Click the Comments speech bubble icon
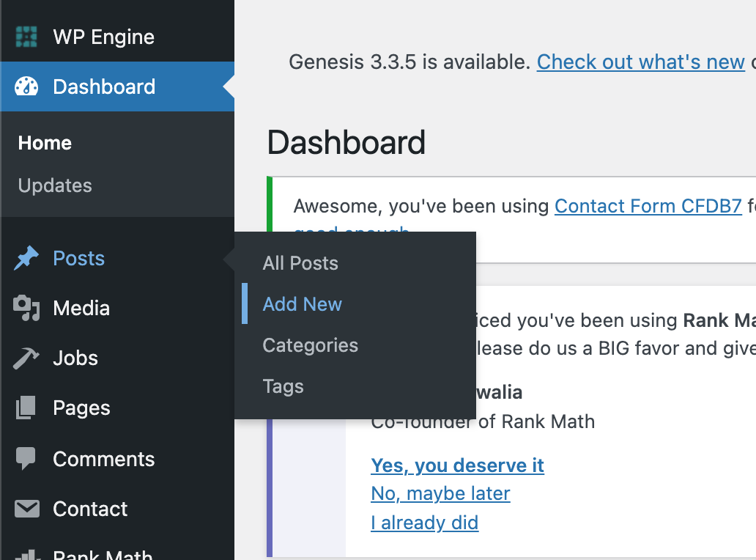Viewport: 756px width, 560px height. tap(26, 459)
